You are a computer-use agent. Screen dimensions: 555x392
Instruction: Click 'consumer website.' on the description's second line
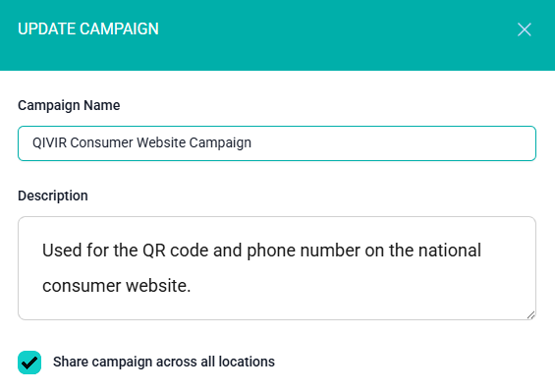pos(117,286)
